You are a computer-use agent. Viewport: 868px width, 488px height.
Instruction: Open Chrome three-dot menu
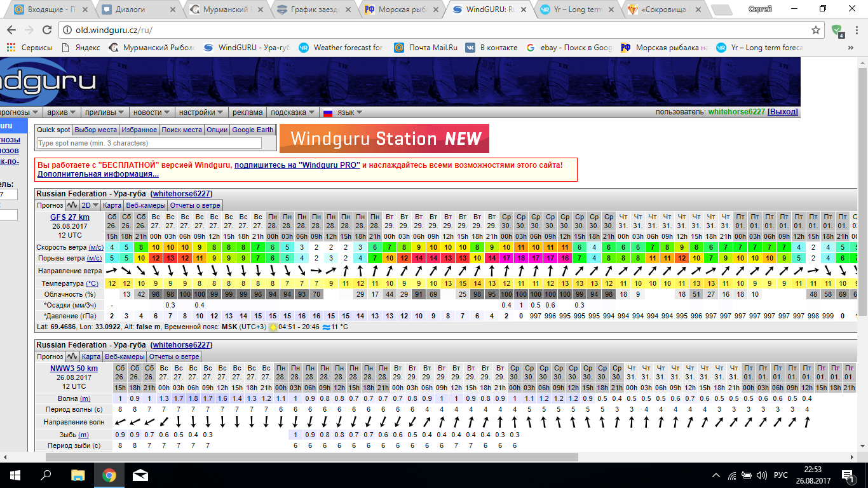coord(856,30)
